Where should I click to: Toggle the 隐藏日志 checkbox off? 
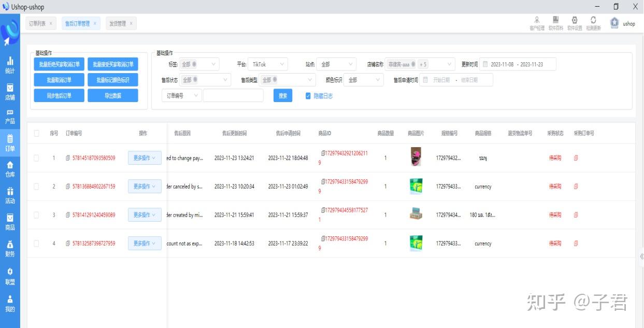click(308, 96)
